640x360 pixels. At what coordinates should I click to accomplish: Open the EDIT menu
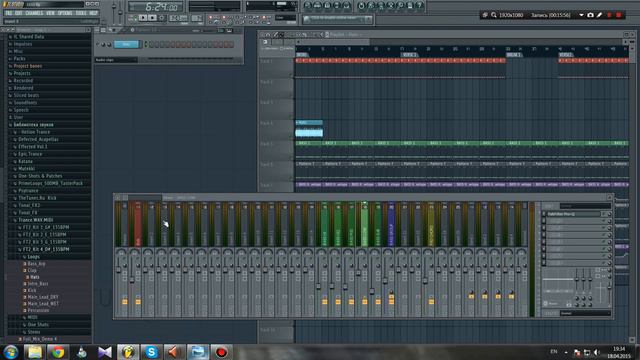(19, 13)
